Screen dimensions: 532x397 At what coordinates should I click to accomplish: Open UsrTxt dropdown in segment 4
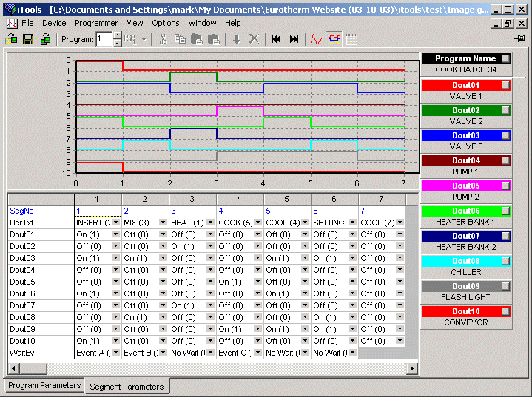tap(257, 223)
